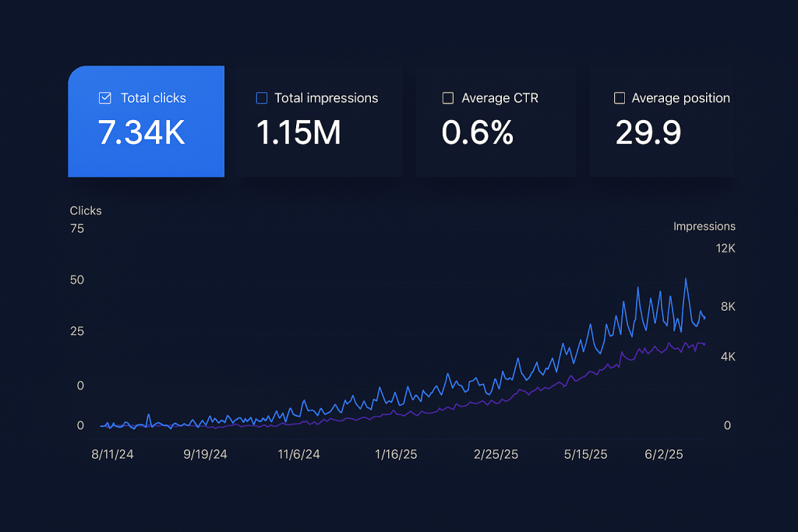The width and height of the screenshot is (798, 532).
Task: Enable the Total impressions checkbox
Action: click(x=262, y=98)
